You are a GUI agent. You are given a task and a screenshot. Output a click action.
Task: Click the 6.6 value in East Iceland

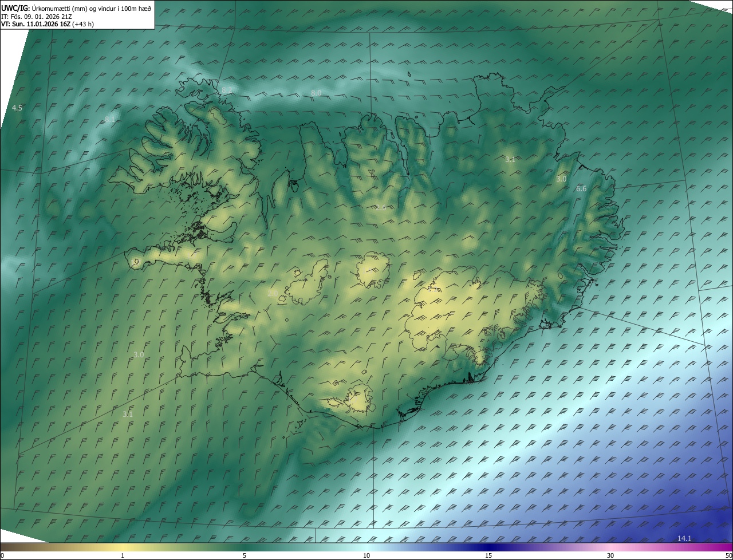coord(581,188)
